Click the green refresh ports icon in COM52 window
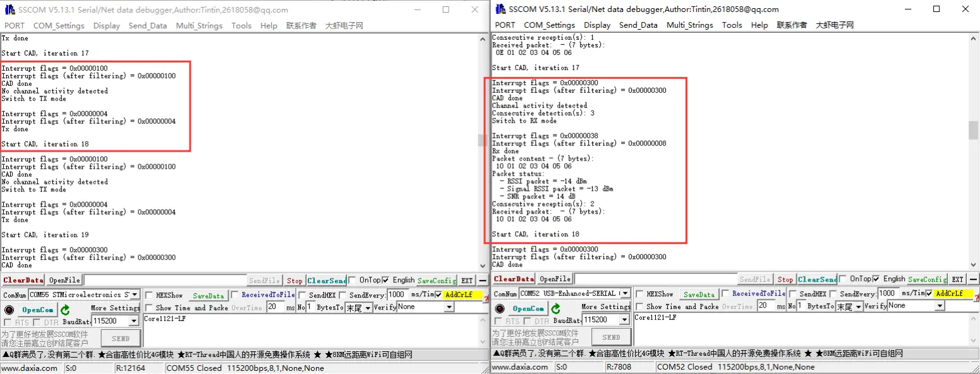The width and height of the screenshot is (980, 374). 555,308
